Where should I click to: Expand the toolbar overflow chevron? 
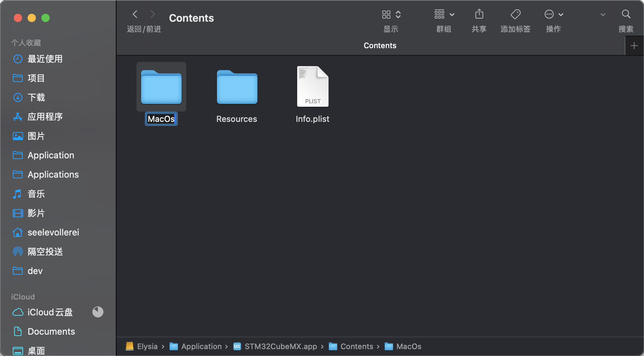[x=603, y=14]
